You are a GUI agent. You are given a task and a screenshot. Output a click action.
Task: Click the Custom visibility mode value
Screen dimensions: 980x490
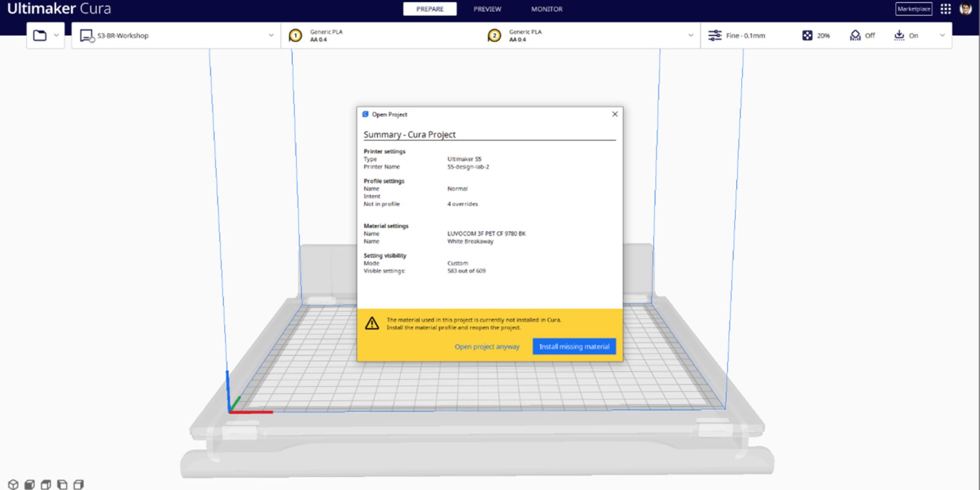(x=457, y=263)
